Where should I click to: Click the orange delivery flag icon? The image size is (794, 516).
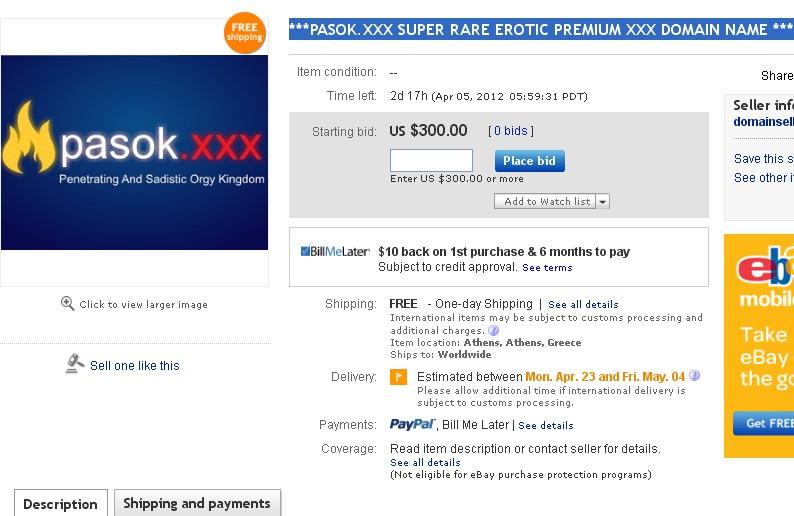click(398, 377)
